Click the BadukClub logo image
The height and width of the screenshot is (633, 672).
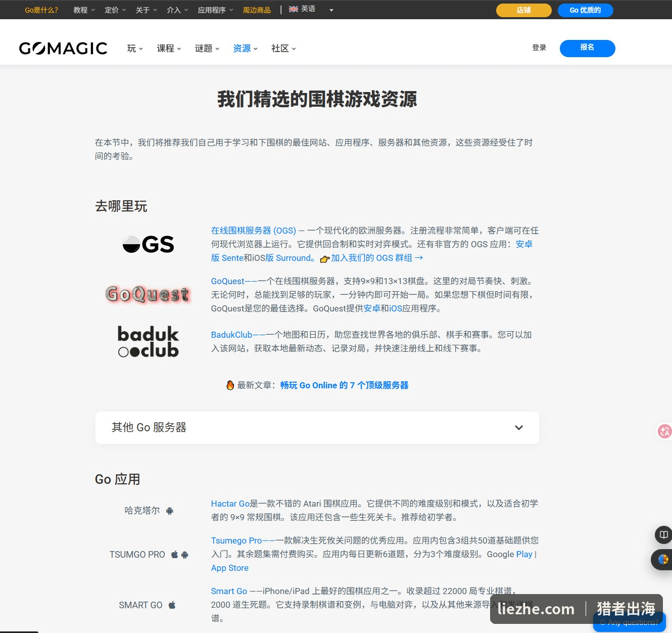coord(149,341)
